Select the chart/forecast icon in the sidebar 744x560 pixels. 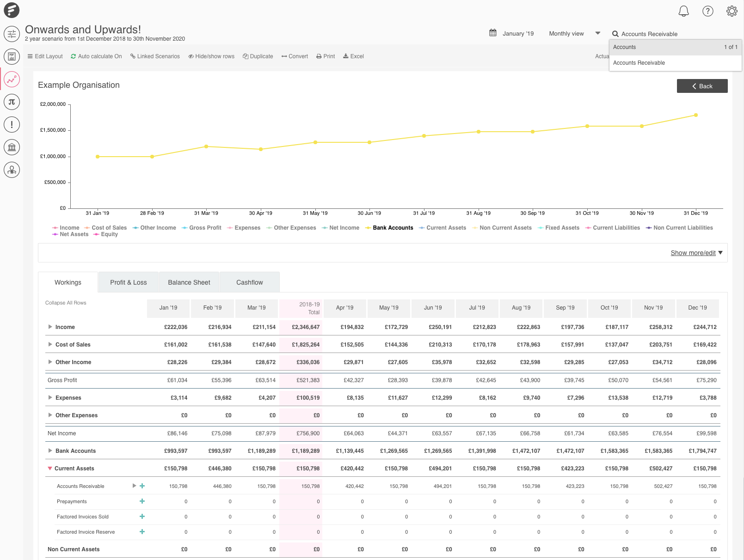click(12, 79)
